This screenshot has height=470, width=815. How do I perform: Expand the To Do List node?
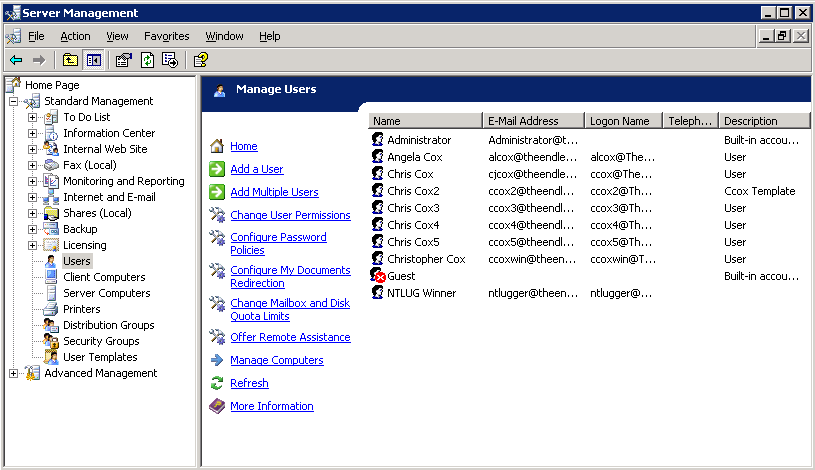coord(32,118)
